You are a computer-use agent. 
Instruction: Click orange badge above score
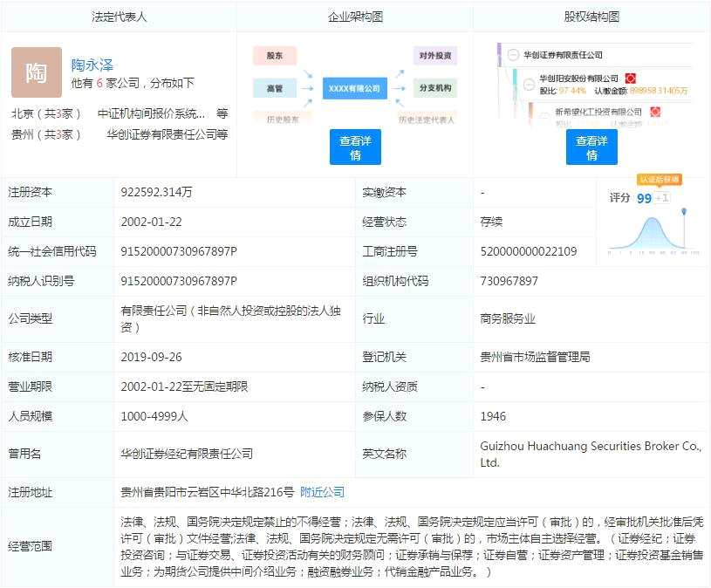point(660,180)
